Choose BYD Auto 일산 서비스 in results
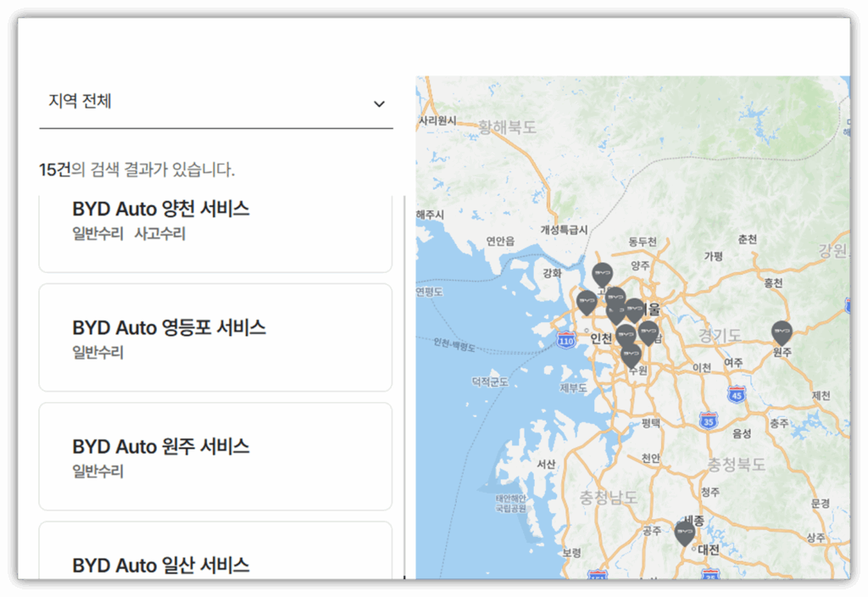This screenshot has height=597, width=868. coord(160,564)
